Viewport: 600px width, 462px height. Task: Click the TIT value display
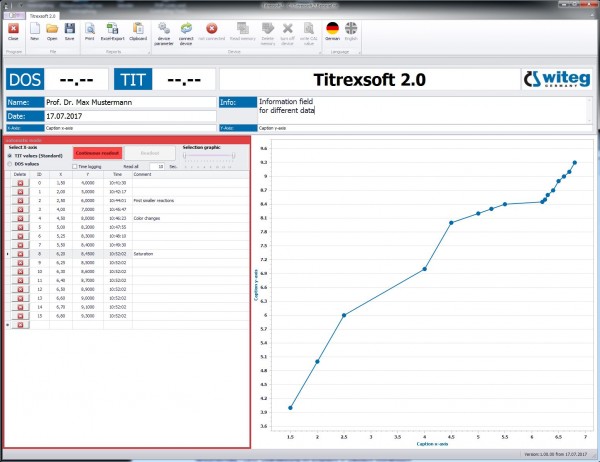(184, 79)
